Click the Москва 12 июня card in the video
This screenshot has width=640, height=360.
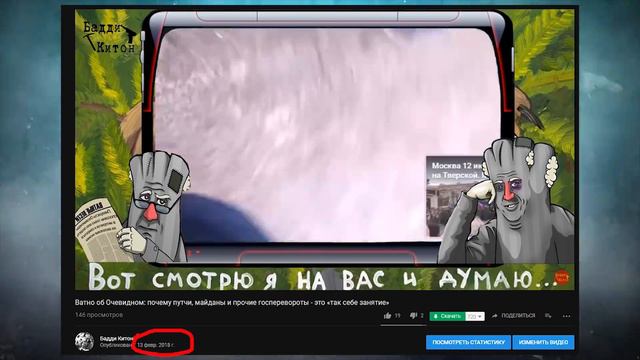(456, 196)
